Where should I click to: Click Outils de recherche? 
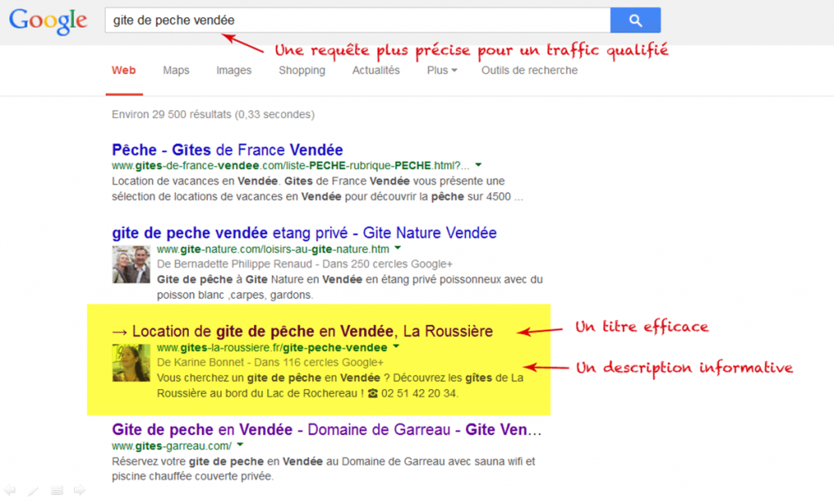529,71
